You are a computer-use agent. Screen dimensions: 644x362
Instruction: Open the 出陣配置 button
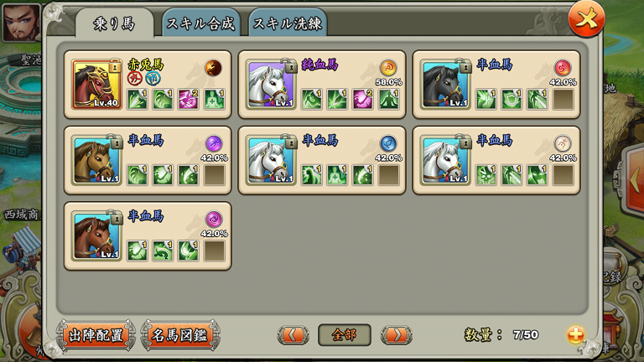pos(96,335)
